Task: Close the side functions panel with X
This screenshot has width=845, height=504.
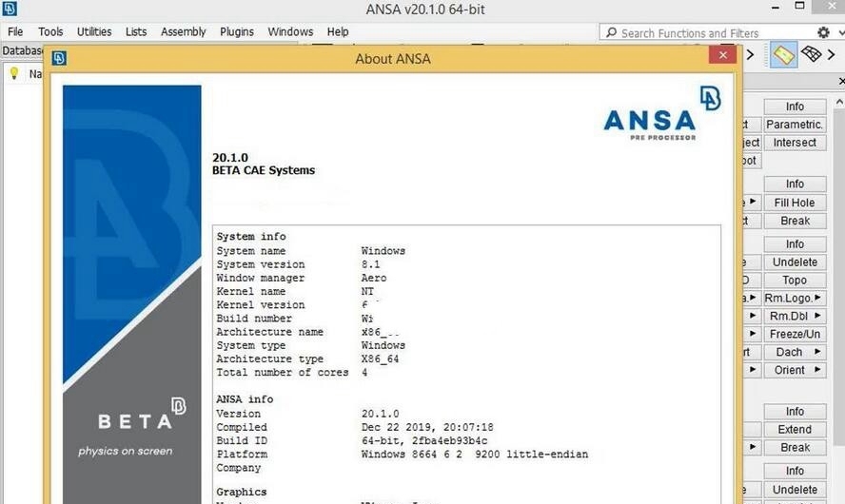Action: pos(842,82)
